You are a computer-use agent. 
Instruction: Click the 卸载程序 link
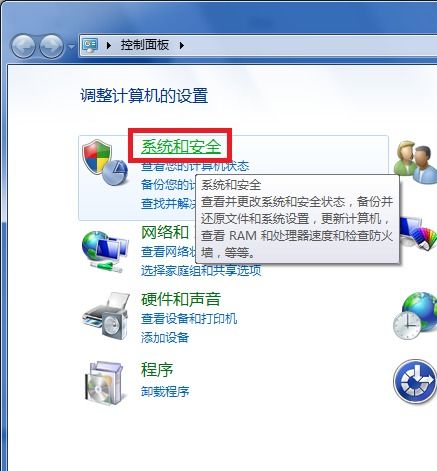point(165,391)
